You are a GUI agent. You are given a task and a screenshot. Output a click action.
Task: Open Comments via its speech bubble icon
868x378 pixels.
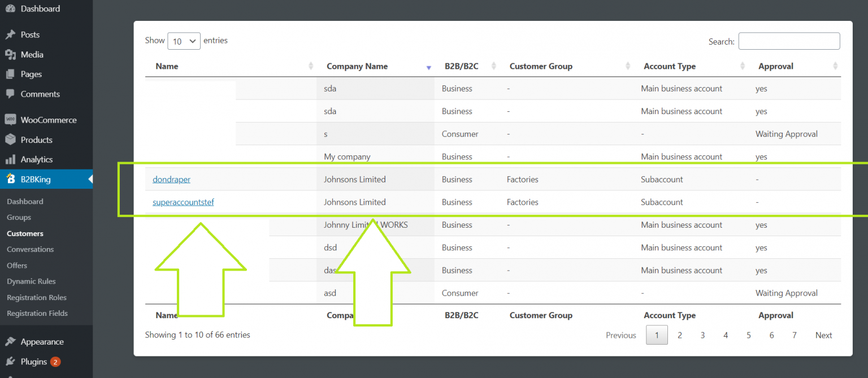tap(11, 94)
